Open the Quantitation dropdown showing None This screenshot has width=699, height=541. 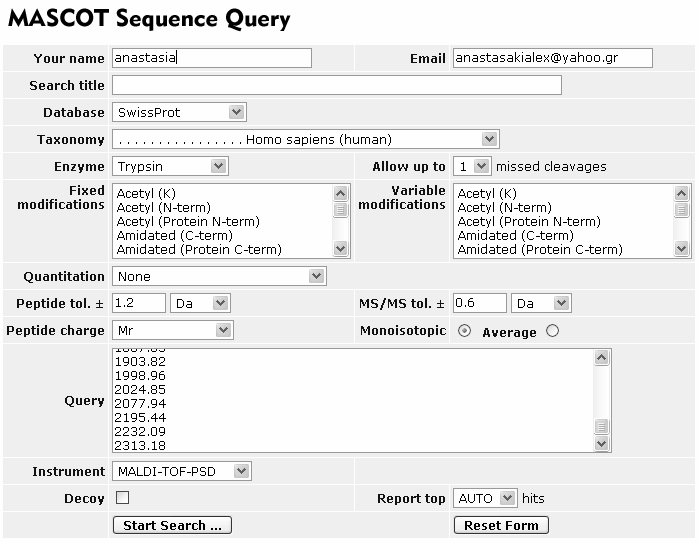pos(219,276)
